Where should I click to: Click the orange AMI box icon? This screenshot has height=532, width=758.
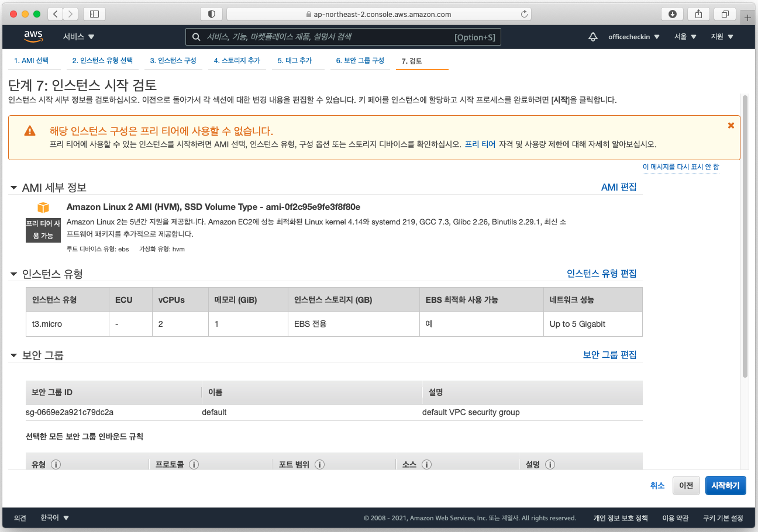43,208
